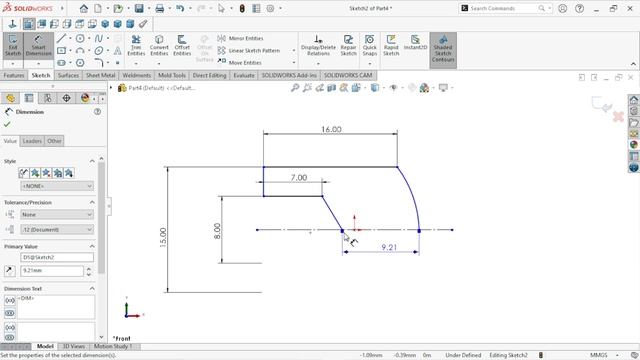The width and height of the screenshot is (640, 360).
Task: Collapse the Style section
Action: (92, 161)
